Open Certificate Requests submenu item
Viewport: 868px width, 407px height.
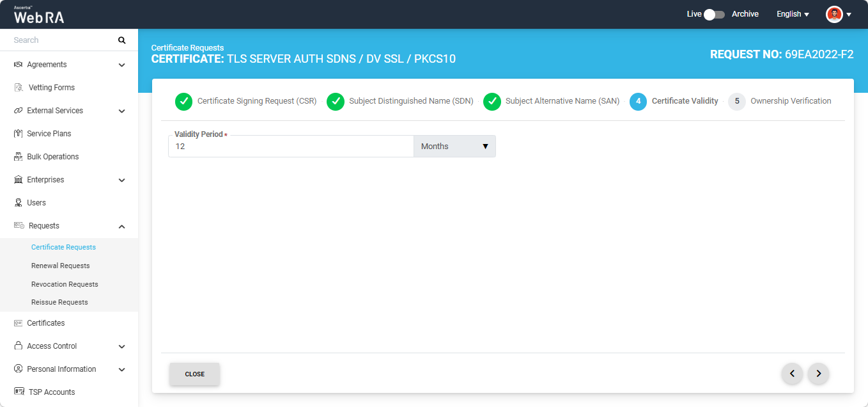point(63,247)
